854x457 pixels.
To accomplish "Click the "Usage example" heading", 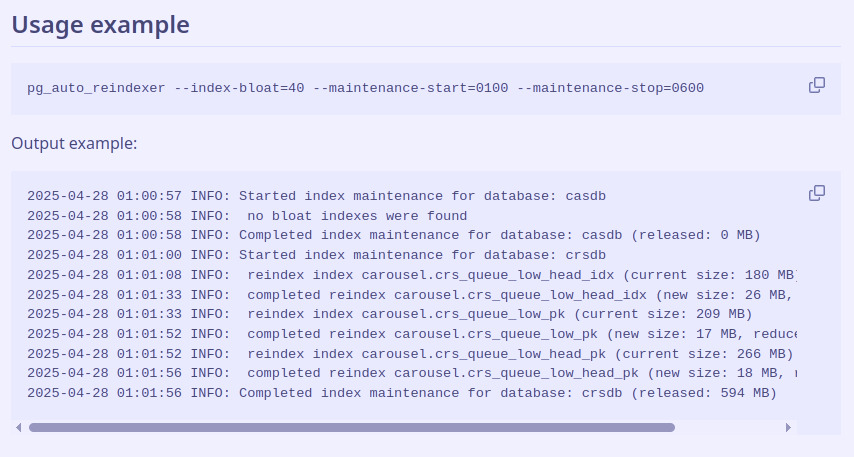I will click(100, 25).
